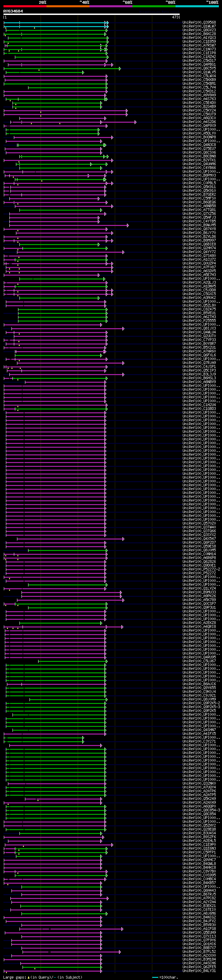This screenshot has width=222, height=980.
Task: Select hit label UniRef100_Q7XZ56
Action: [199, 214]
